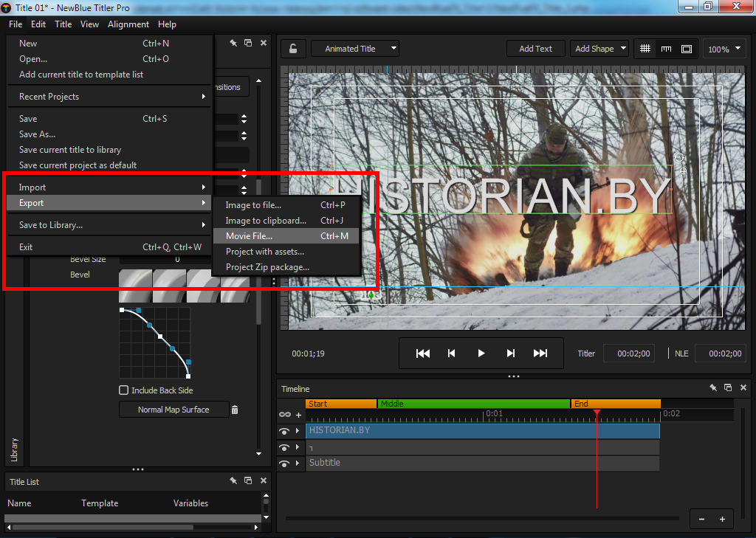Toggle the ruler display icon
Viewport: 756px width, 538px height.
[666, 49]
